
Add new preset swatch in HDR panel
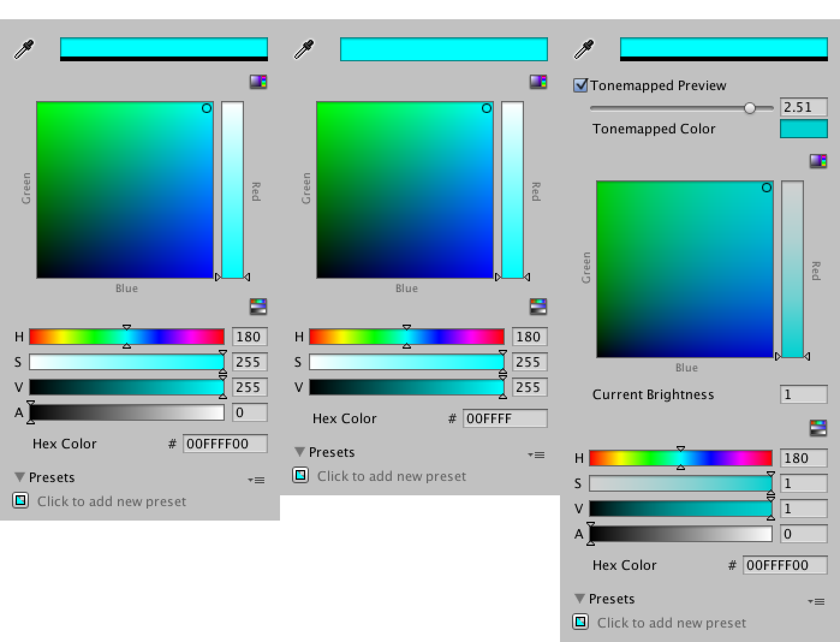pos(580,622)
